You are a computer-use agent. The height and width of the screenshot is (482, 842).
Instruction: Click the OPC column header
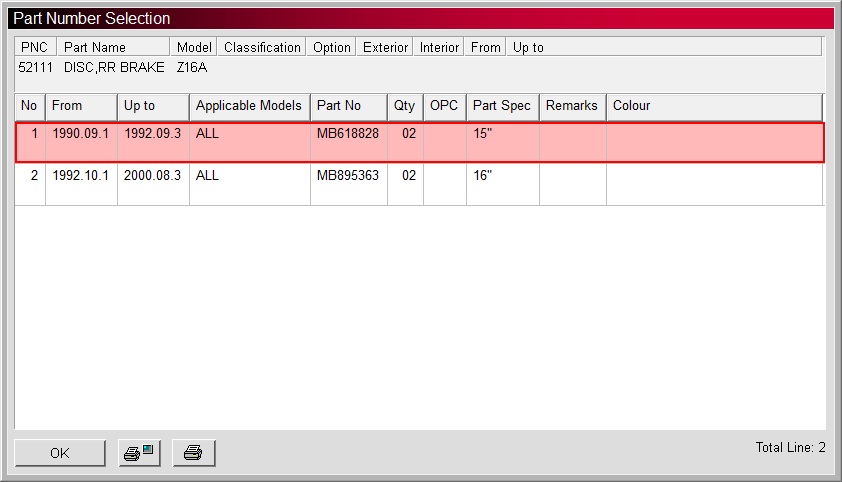444,106
